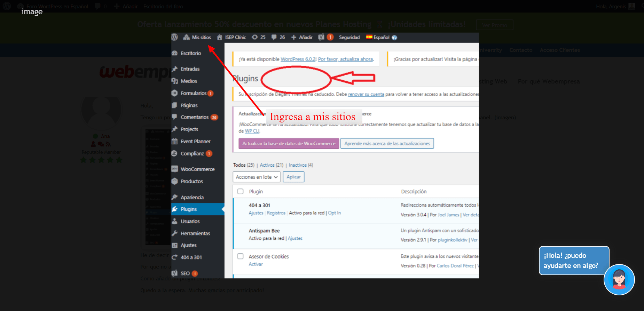The width and height of the screenshot is (644, 311).
Task: Click the blue help icon after Español
Action: click(x=394, y=38)
